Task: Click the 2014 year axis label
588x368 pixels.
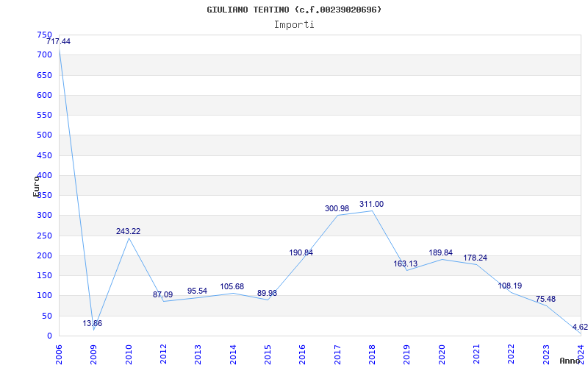Action: click(x=233, y=354)
